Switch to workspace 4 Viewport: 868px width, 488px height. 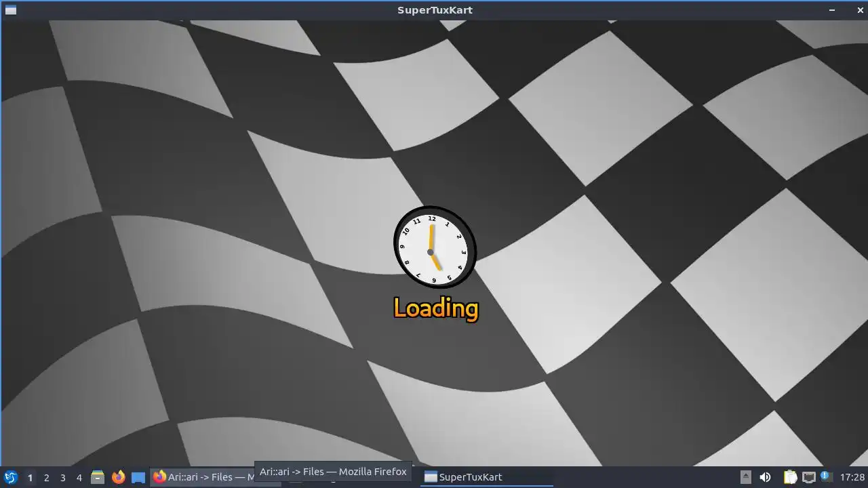[x=79, y=477]
